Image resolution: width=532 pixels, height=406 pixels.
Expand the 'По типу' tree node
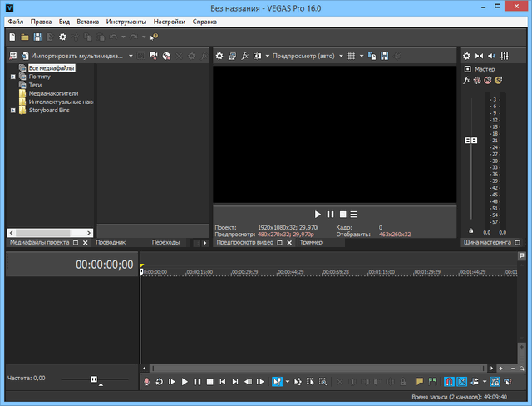12,76
